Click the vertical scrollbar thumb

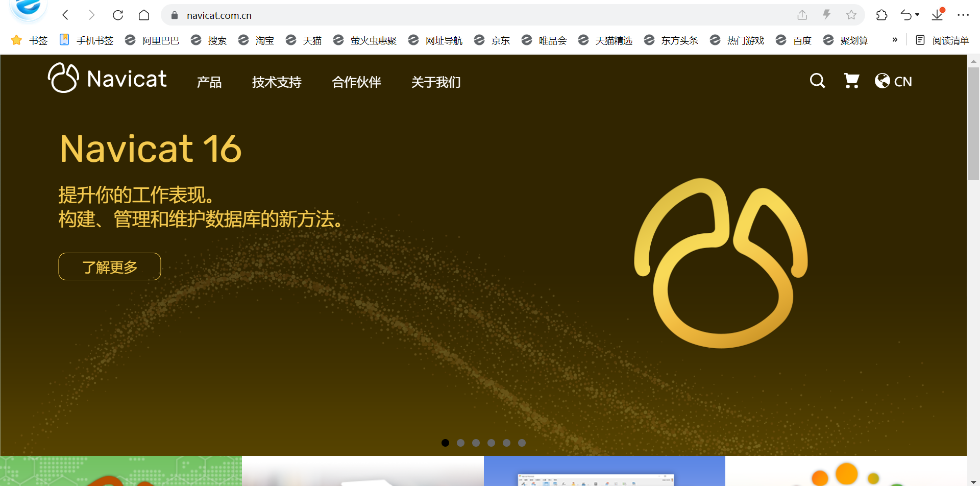click(974, 124)
